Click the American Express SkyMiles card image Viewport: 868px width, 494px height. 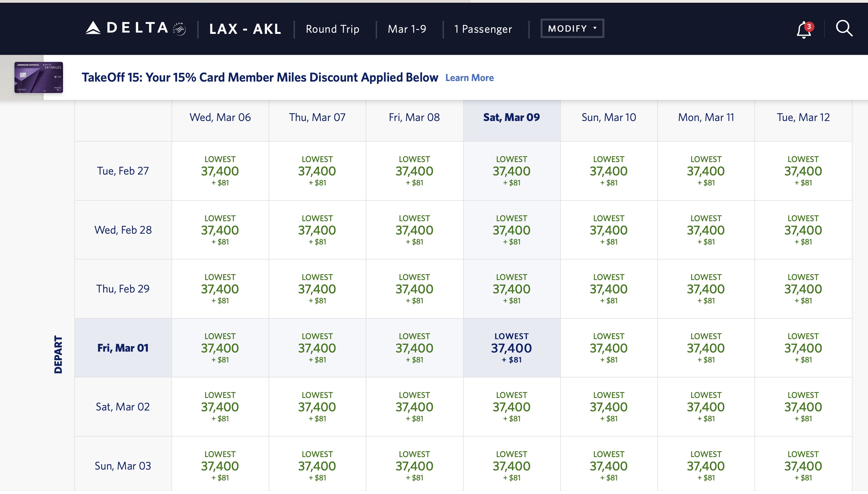coord(38,77)
